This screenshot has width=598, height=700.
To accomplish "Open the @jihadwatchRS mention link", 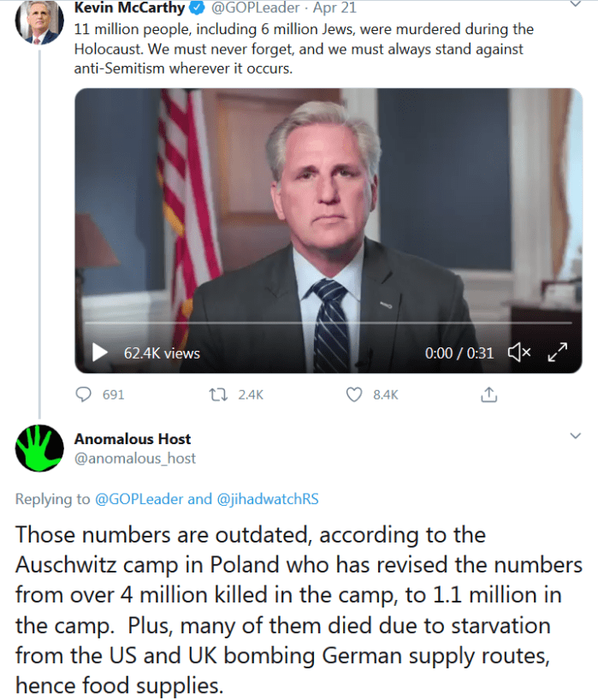I will 266,499.
